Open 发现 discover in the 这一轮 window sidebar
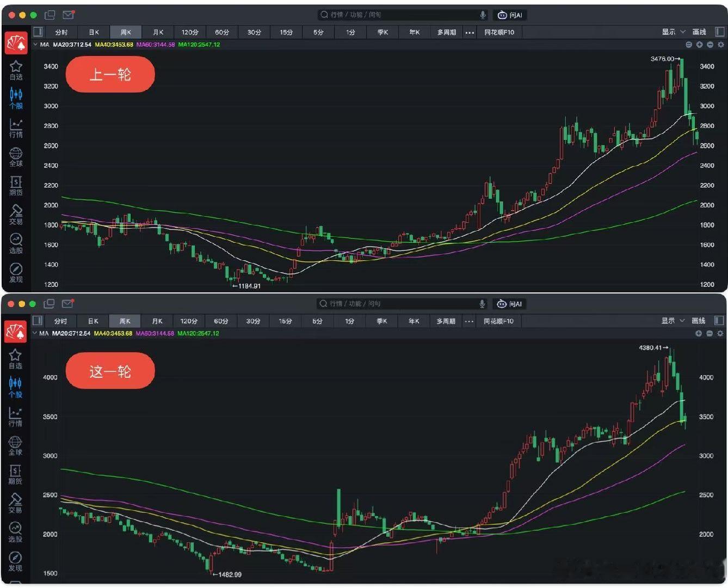The height and width of the screenshot is (588, 728). point(15,562)
